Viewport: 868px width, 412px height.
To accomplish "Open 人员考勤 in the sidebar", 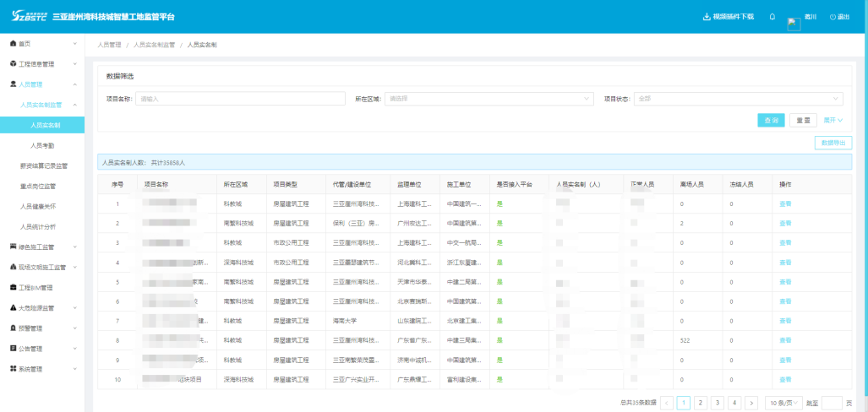I will point(42,145).
